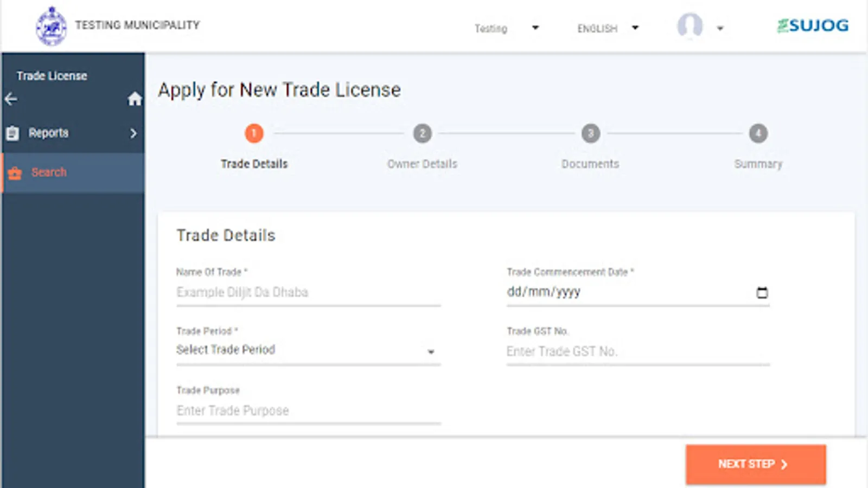This screenshot has height=488, width=868.
Task: Expand the Reports submenu chevron
Action: point(133,133)
